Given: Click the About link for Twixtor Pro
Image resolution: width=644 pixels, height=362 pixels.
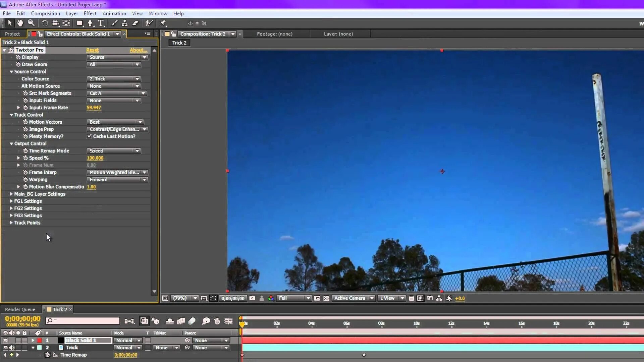Looking at the screenshot, I should click(138, 50).
